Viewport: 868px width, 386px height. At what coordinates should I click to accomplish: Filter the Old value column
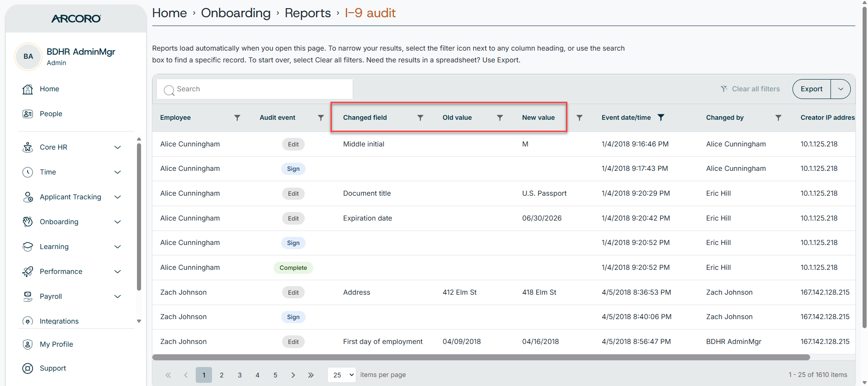pyautogui.click(x=500, y=118)
